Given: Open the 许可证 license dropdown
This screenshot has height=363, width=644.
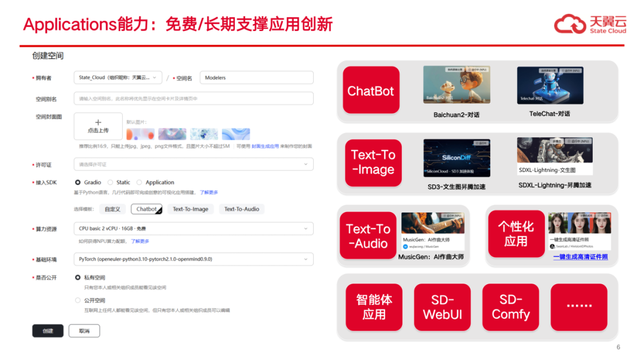Looking at the screenshot, I should point(193,164).
